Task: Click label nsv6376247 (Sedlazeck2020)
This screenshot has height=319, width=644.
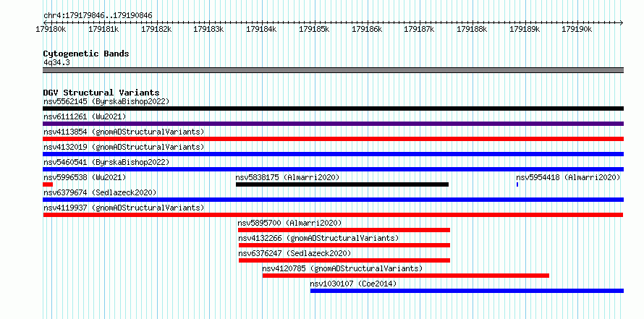Action: click(x=295, y=253)
